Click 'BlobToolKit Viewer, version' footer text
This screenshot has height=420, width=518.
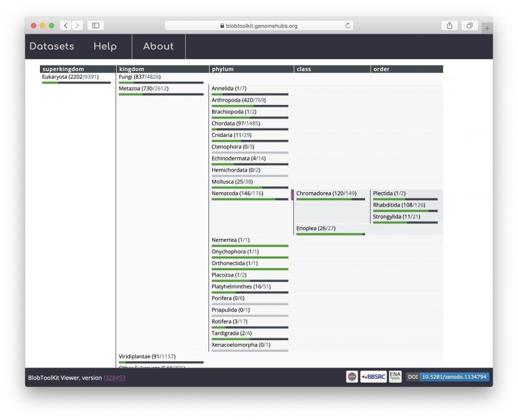coord(65,378)
